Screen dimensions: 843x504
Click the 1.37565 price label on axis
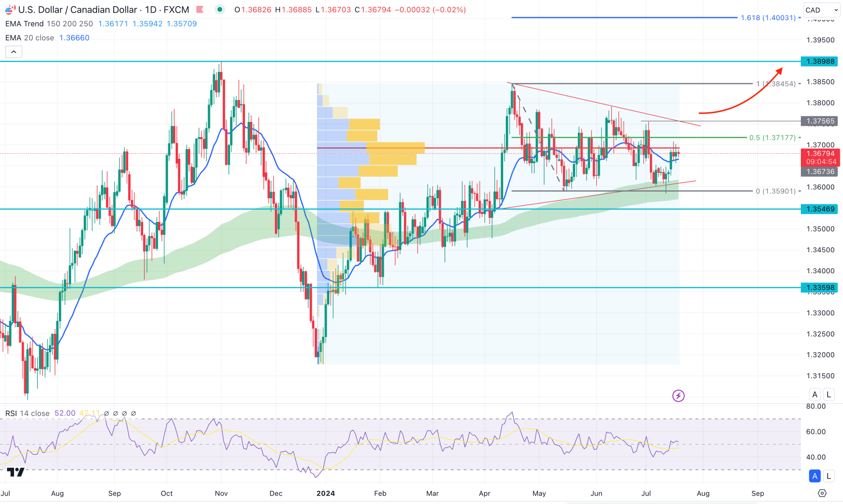pos(820,121)
